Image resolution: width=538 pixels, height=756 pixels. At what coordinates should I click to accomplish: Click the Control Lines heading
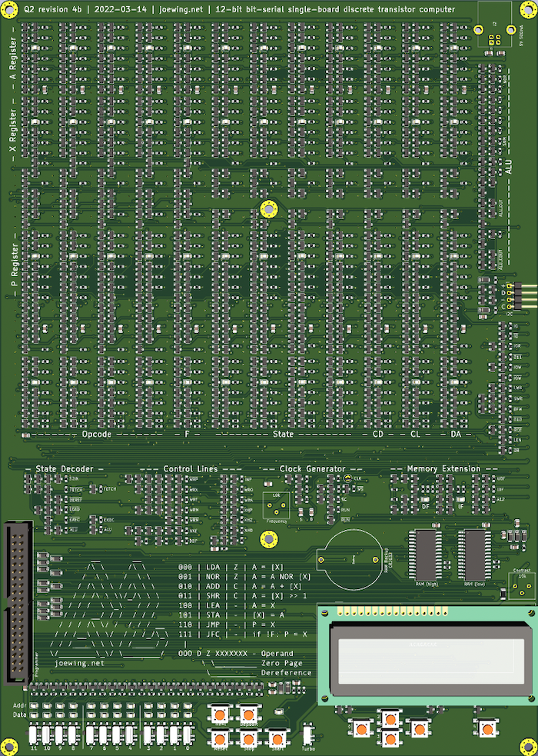191,468
